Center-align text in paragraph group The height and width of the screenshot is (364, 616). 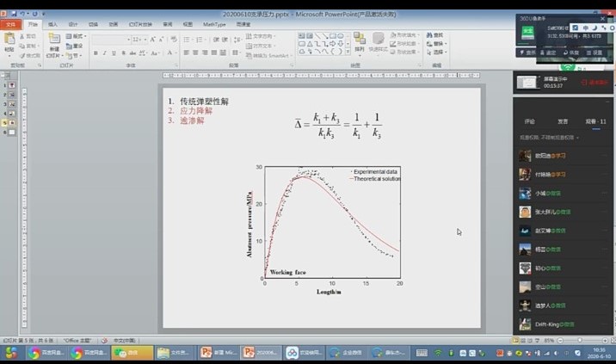tap(195, 52)
